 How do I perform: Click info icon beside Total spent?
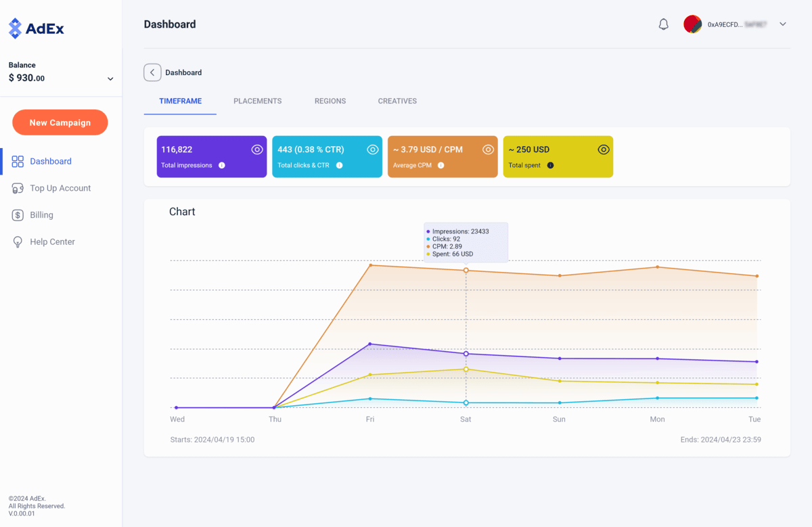(x=550, y=166)
